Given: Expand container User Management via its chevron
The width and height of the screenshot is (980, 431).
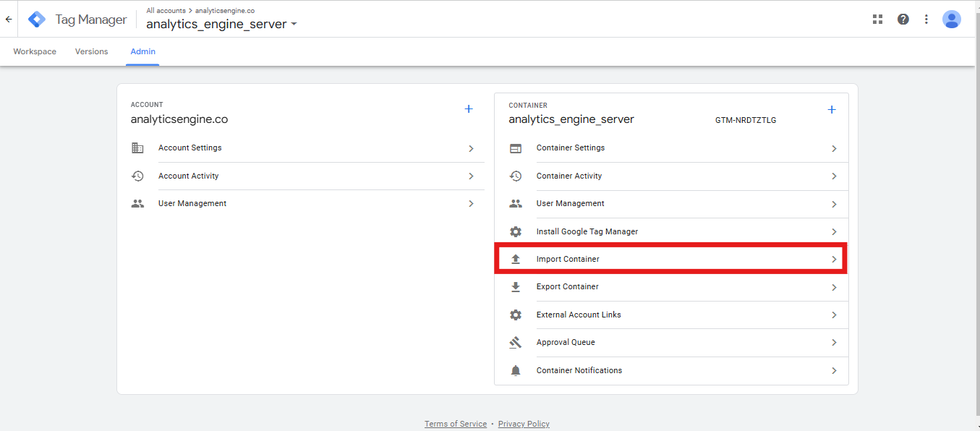Looking at the screenshot, I should pos(834,204).
